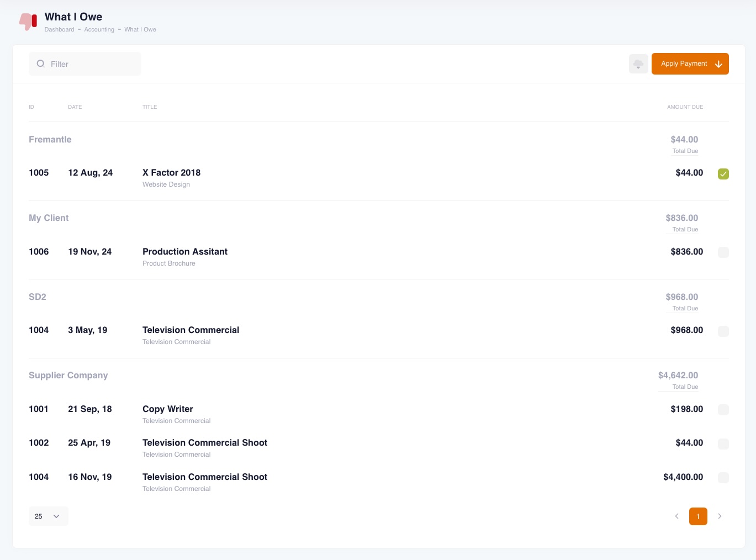
Task: Click the Title column header
Action: coord(150,107)
